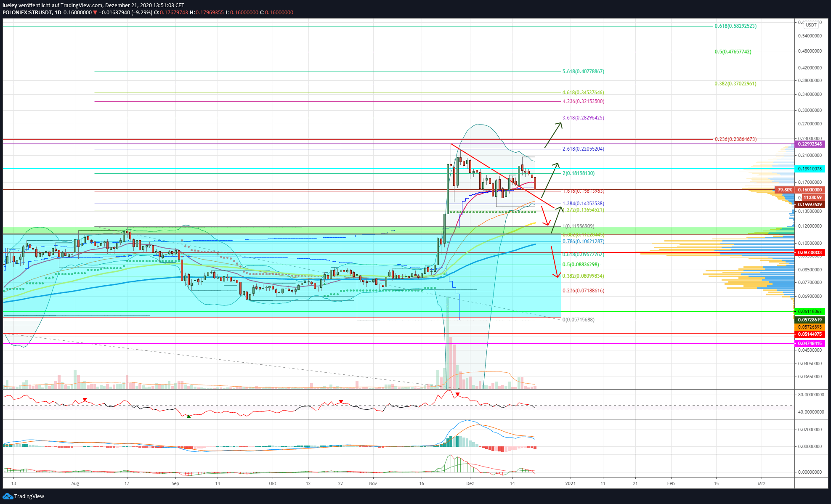Click the bar countdown timer 11:08:59
Image resolution: width=831 pixels, height=504 pixels.
(x=812, y=197)
